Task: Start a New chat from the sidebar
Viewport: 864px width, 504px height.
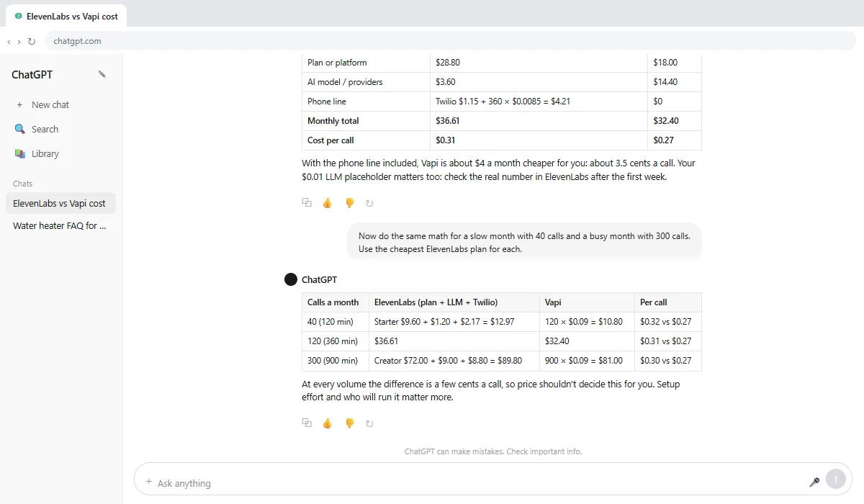Action: 60,104
